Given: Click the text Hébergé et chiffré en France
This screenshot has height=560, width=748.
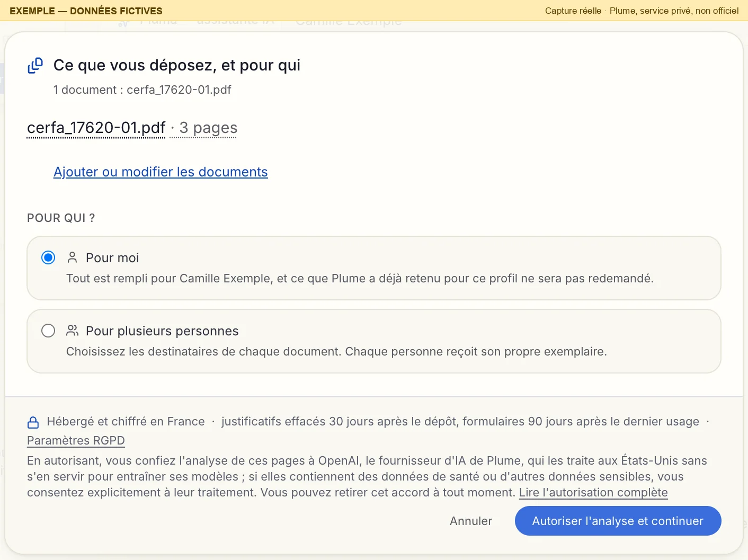Looking at the screenshot, I should click(126, 421).
